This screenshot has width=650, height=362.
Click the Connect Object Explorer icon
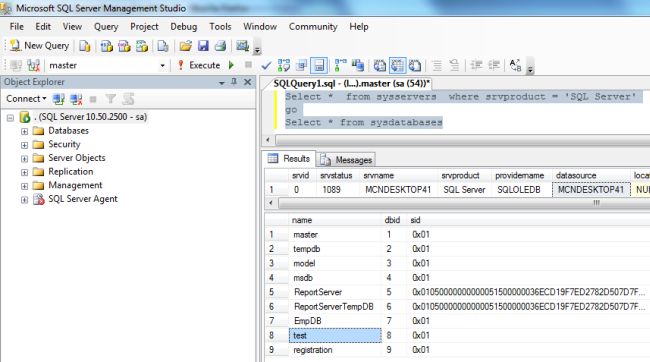(58, 99)
